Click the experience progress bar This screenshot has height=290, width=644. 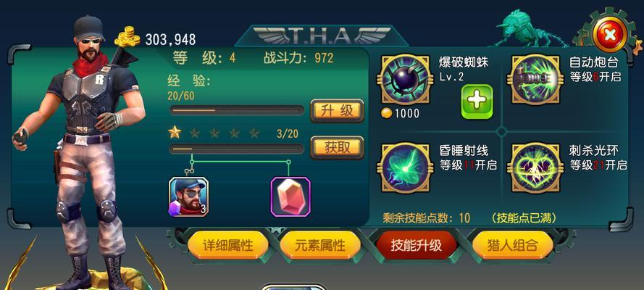pyautogui.click(x=237, y=110)
